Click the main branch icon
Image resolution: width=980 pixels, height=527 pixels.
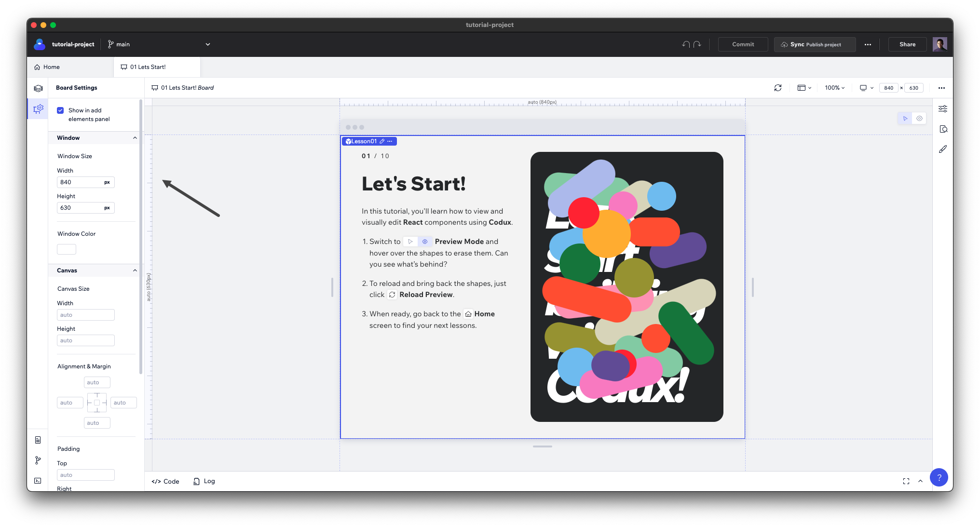coord(111,44)
